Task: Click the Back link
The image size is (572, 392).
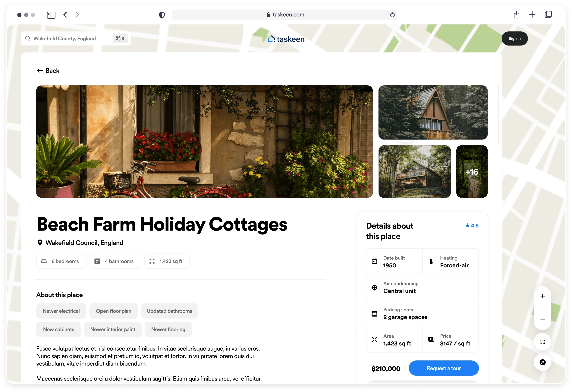Action: [x=48, y=71]
